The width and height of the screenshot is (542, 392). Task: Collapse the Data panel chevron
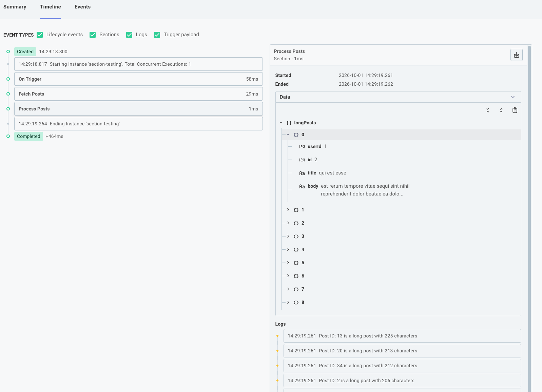pyautogui.click(x=513, y=97)
